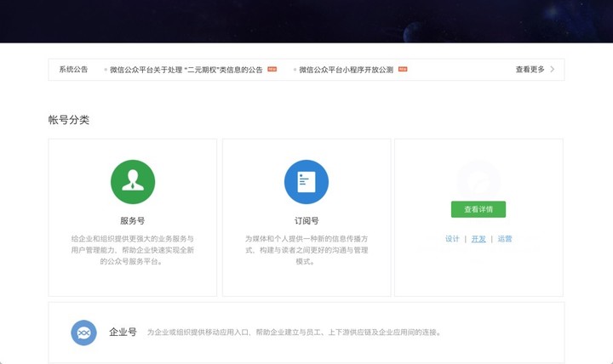
Task: Click the faded icon above 查看详情 button
Action: [478, 180]
